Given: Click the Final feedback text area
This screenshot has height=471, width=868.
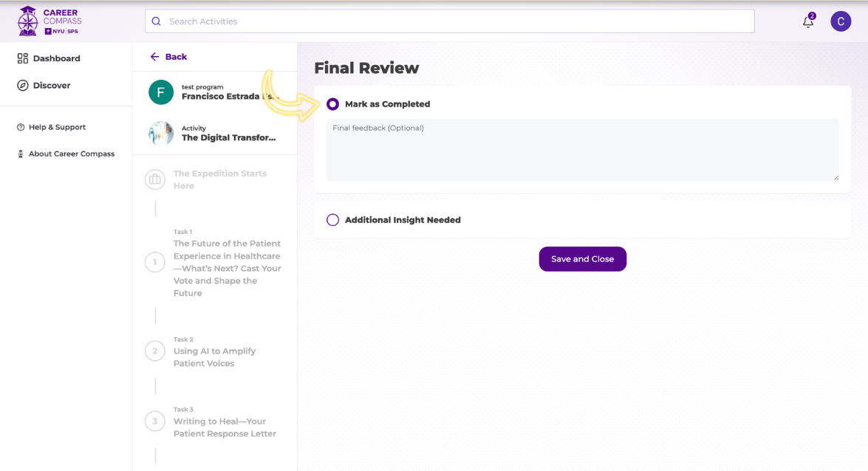Looking at the screenshot, I should (582, 150).
